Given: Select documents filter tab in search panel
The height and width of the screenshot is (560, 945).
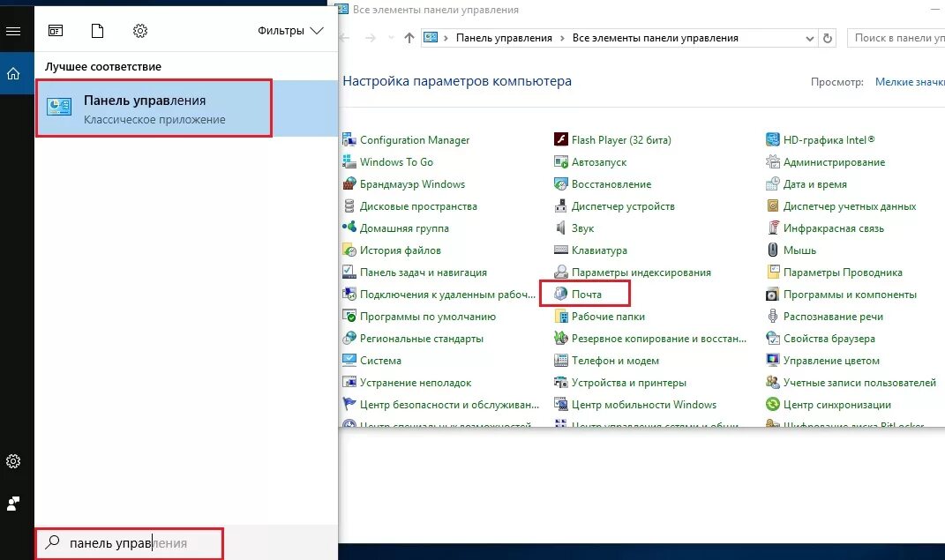Looking at the screenshot, I should tap(98, 31).
